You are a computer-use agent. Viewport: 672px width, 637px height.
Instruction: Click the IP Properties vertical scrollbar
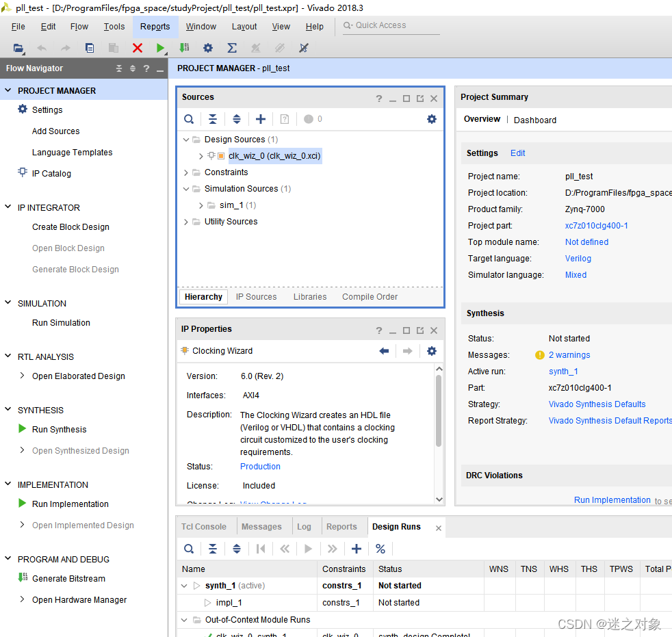point(439,411)
